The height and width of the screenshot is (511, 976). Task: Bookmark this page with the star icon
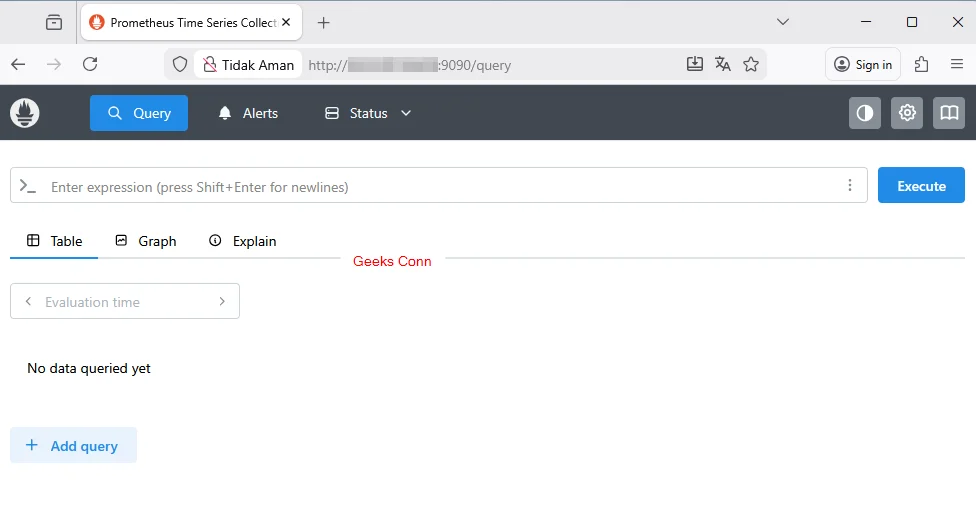point(751,64)
